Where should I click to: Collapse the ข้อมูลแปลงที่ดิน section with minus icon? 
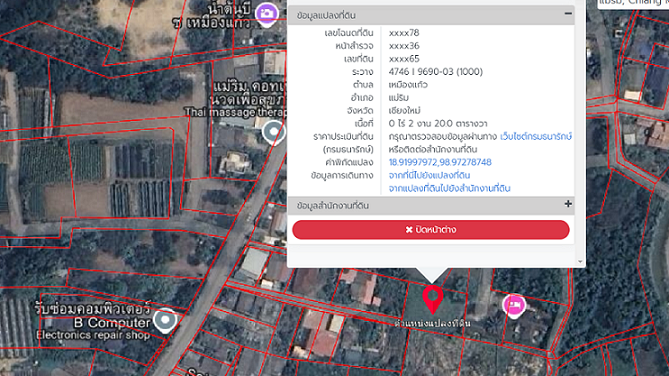coord(568,14)
